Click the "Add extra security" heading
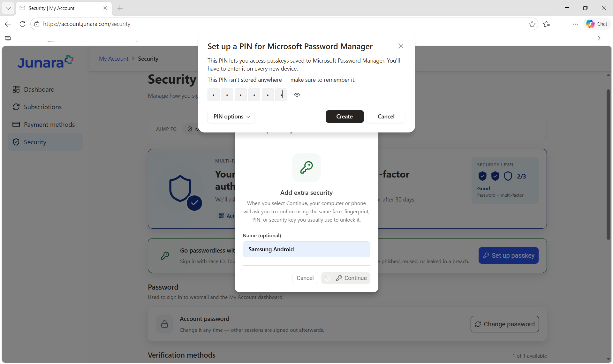Image resolution: width=613 pixels, height=364 pixels. 306,193
